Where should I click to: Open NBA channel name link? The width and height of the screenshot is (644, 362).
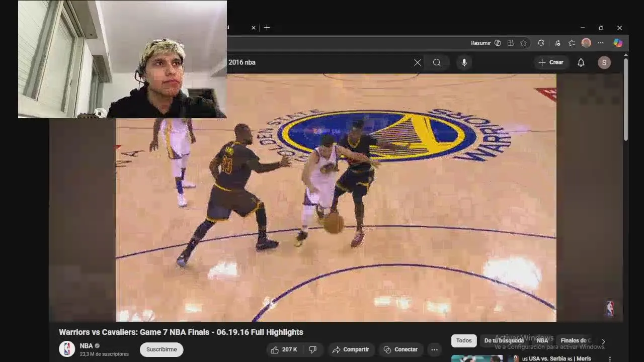coord(86,346)
